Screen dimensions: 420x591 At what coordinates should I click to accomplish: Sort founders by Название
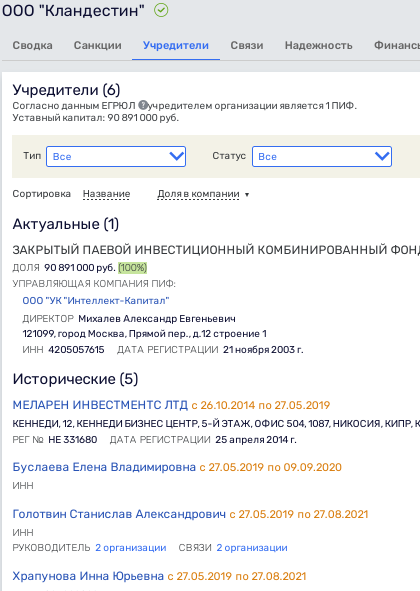coord(106,194)
